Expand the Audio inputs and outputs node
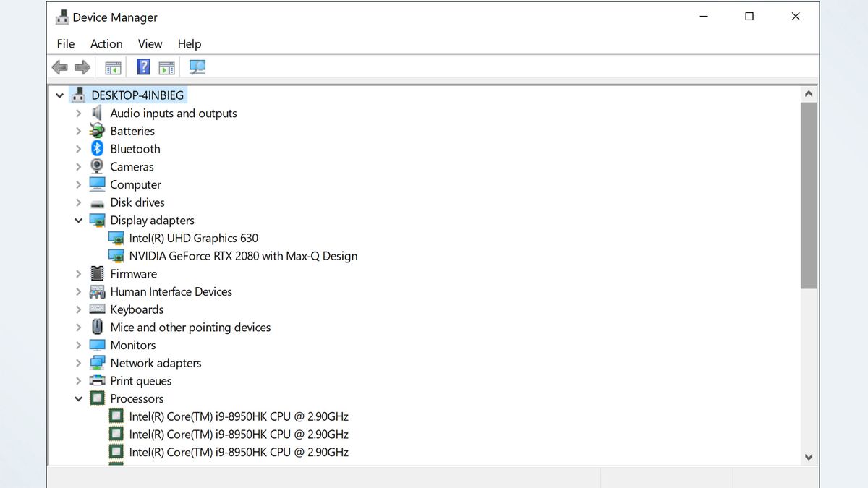The image size is (868, 488). click(79, 114)
